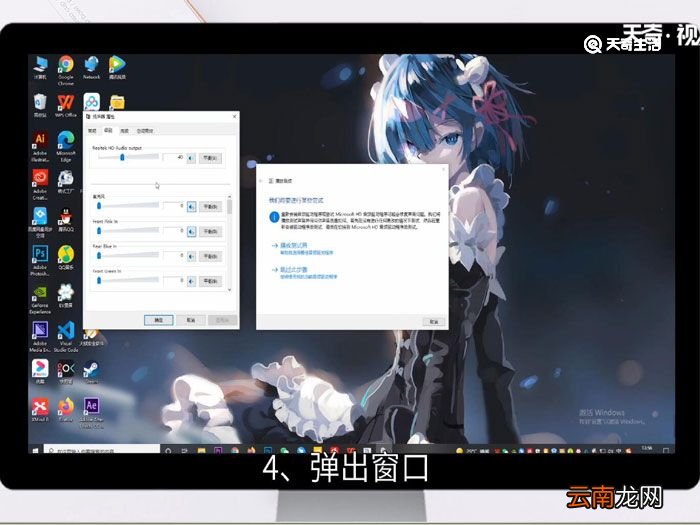The height and width of the screenshot is (525, 700).
Task: Open Adobe Creative Cloud desktop icon
Action: pyautogui.click(x=40, y=184)
